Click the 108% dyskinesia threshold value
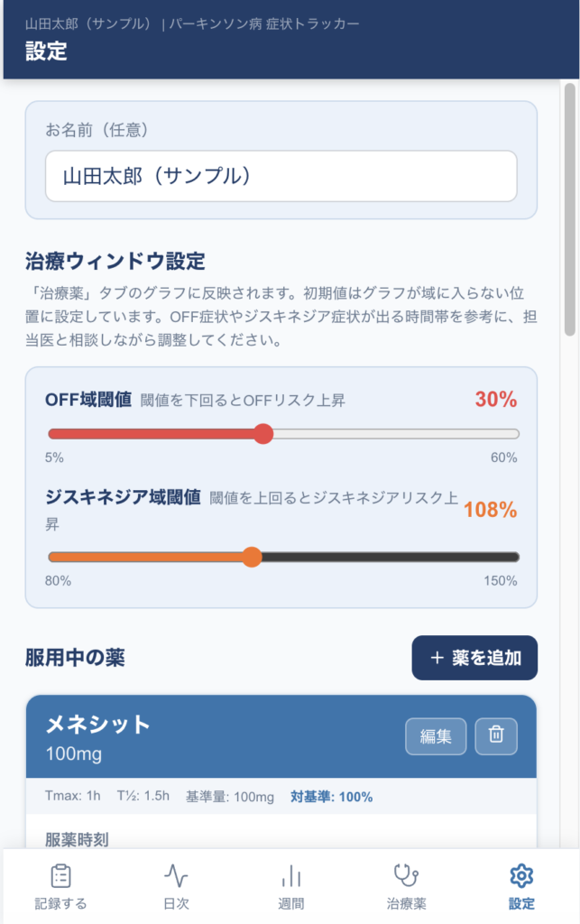Image resolution: width=580 pixels, height=924 pixels. click(x=490, y=510)
